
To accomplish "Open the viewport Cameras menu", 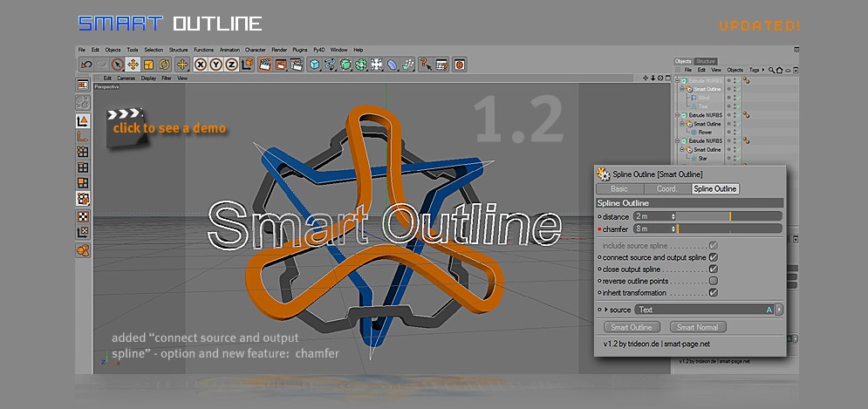I will [126, 78].
